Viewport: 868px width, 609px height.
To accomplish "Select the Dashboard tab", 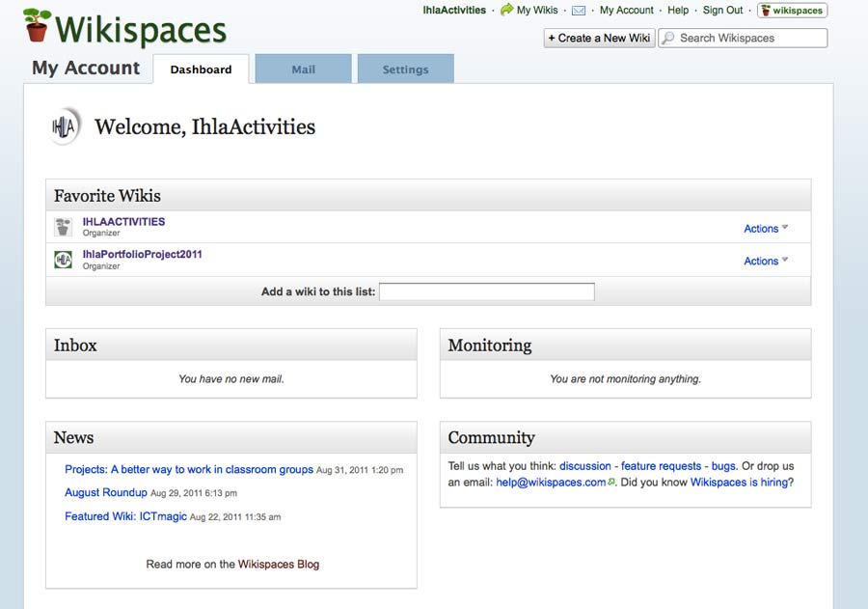I will (201, 69).
